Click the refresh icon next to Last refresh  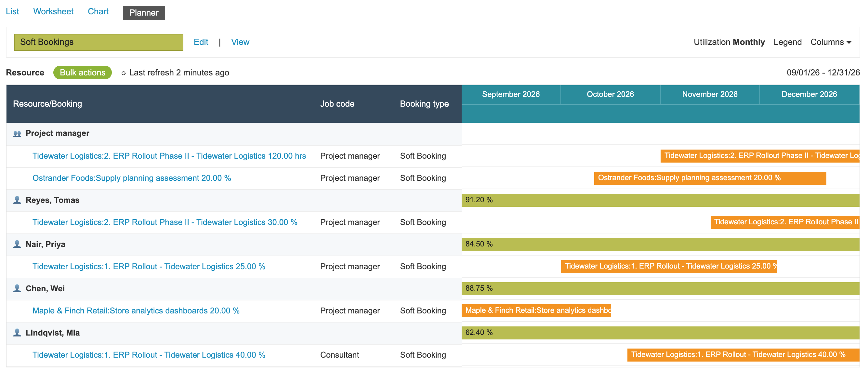(x=124, y=73)
